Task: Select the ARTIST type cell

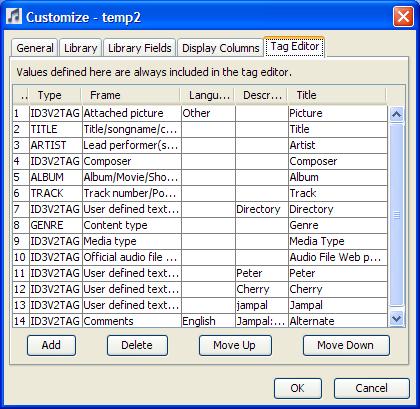Action: pyautogui.click(x=56, y=145)
